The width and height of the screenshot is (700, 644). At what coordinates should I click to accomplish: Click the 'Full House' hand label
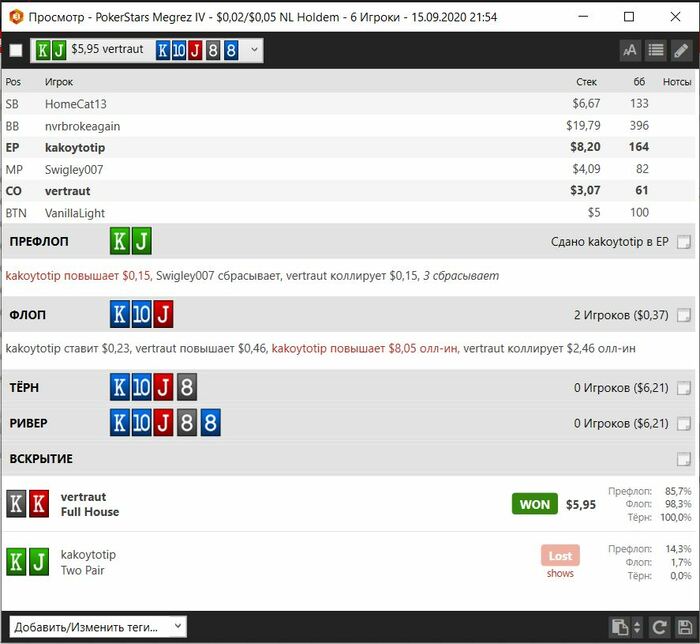click(x=90, y=512)
